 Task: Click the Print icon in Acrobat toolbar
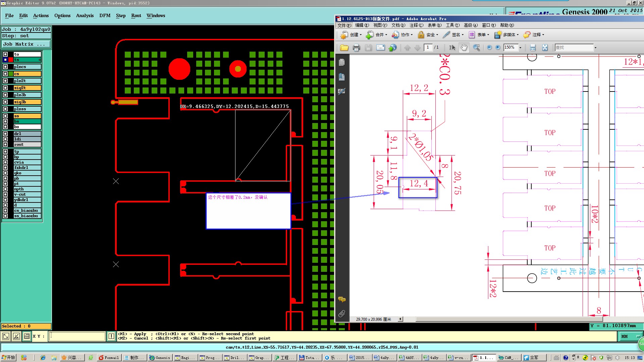[356, 48]
